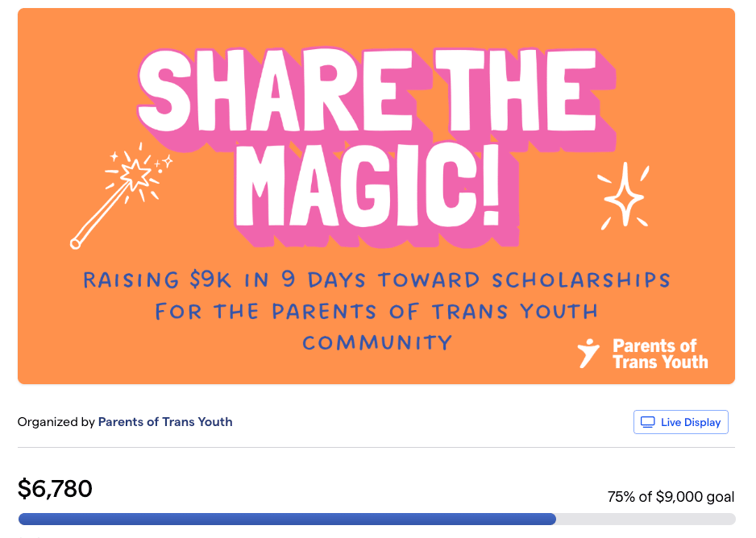
Task: Click the "Raising $9K in 9 days" line
Action: 376,280
